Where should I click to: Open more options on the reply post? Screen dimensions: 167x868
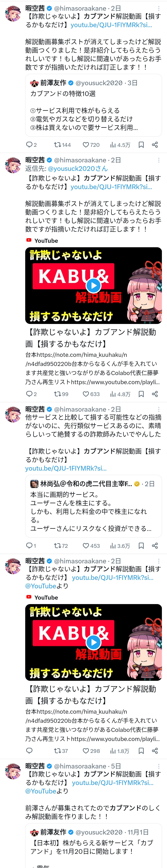159,160
